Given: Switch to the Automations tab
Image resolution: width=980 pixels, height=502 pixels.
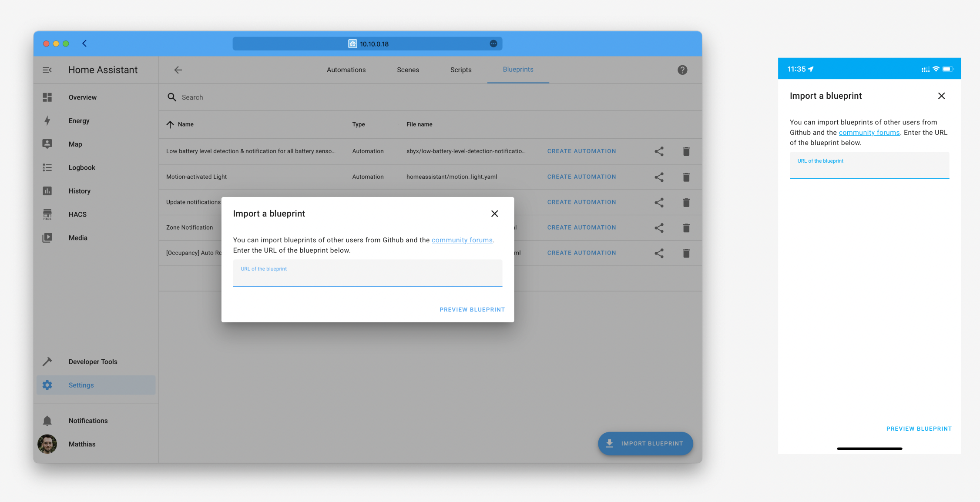Looking at the screenshot, I should 346,70.
